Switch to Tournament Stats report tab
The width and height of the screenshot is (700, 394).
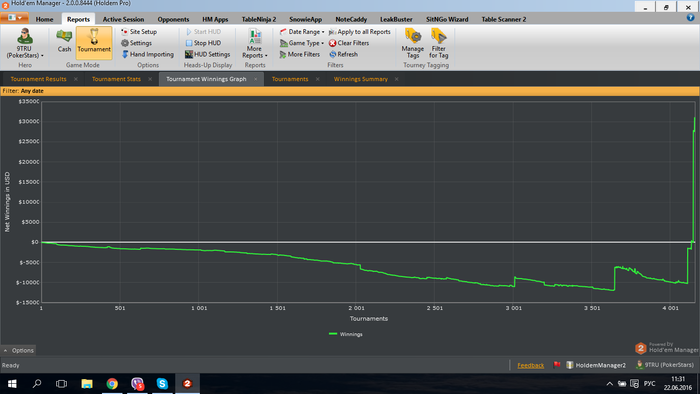[116, 79]
